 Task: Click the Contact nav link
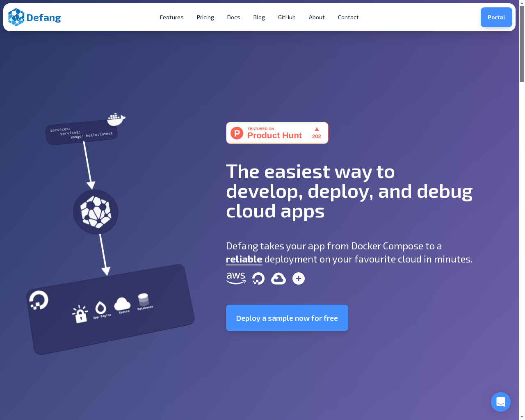348,17
